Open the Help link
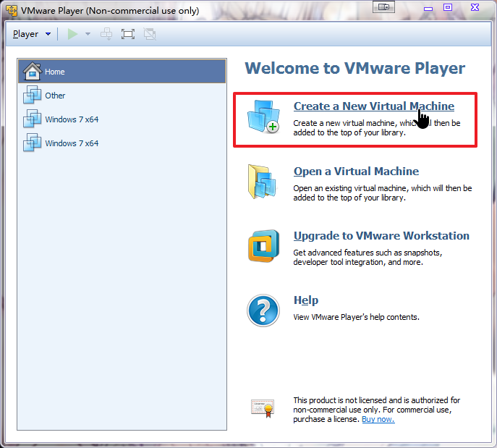This screenshot has height=448, width=497. pos(305,300)
